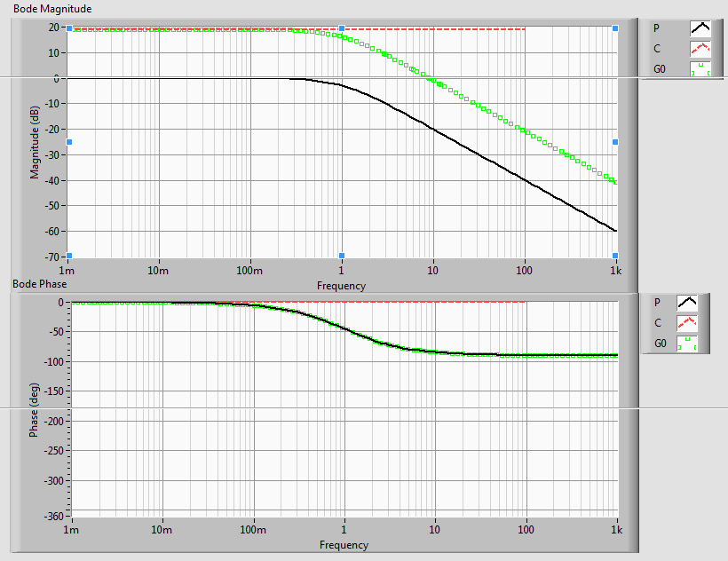Click the C plot icon in Bode Phase legend
Viewport: 728px width, 561px height.
(687, 323)
